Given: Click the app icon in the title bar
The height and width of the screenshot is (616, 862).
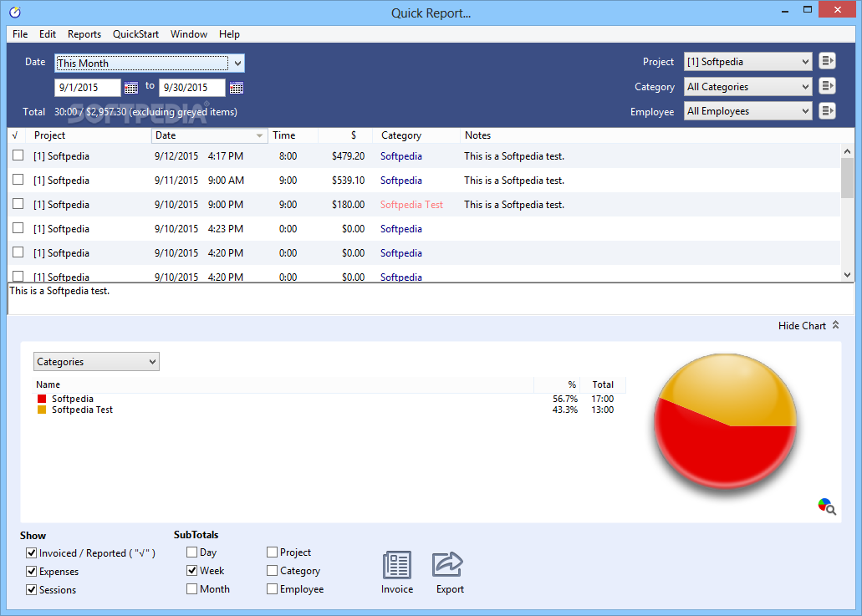Looking at the screenshot, I should pyautogui.click(x=15, y=12).
